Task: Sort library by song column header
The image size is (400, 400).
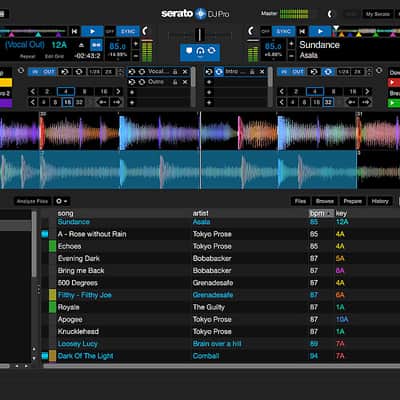Action: click(65, 213)
